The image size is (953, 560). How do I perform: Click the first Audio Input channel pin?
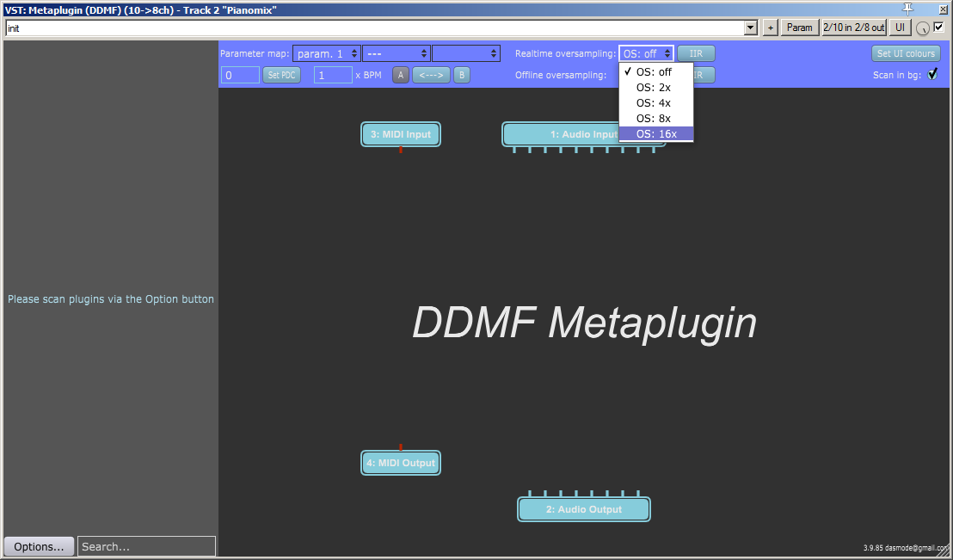(514, 150)
